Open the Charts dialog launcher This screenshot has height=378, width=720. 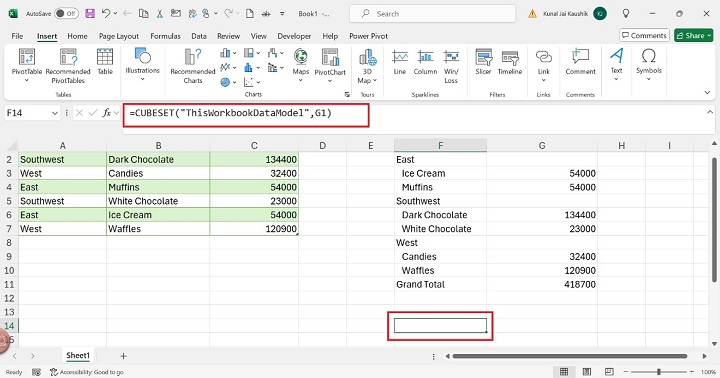coord(347,95)
